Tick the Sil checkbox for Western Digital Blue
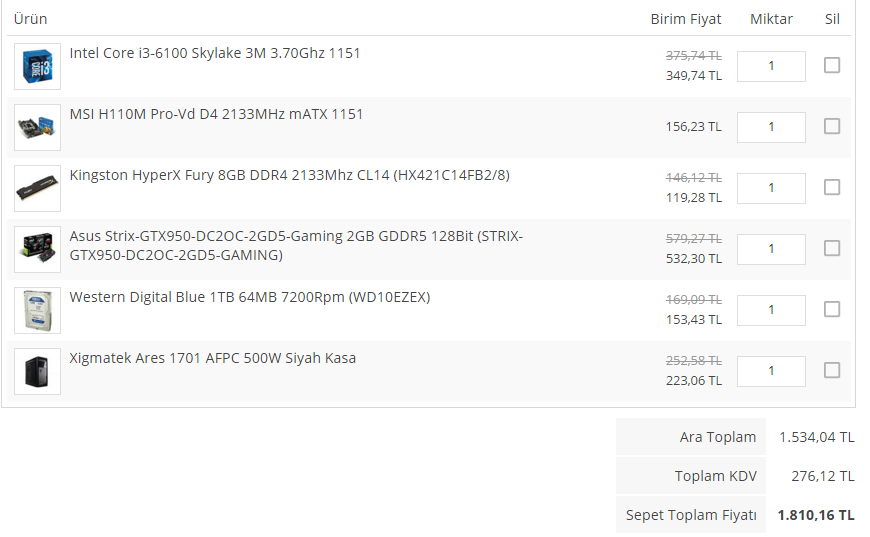This screenshot has width=870, height=537. pos(832,309)
